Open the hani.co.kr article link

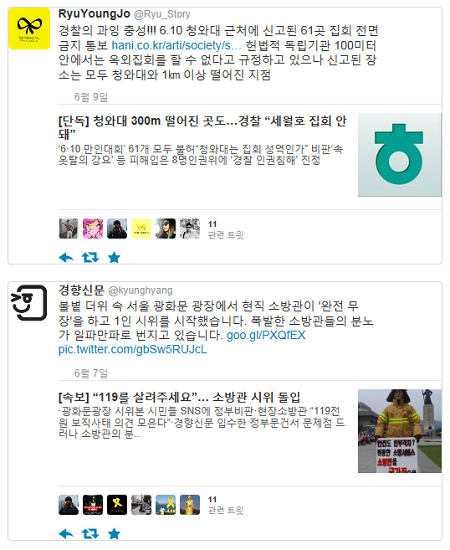click(176, 46)
